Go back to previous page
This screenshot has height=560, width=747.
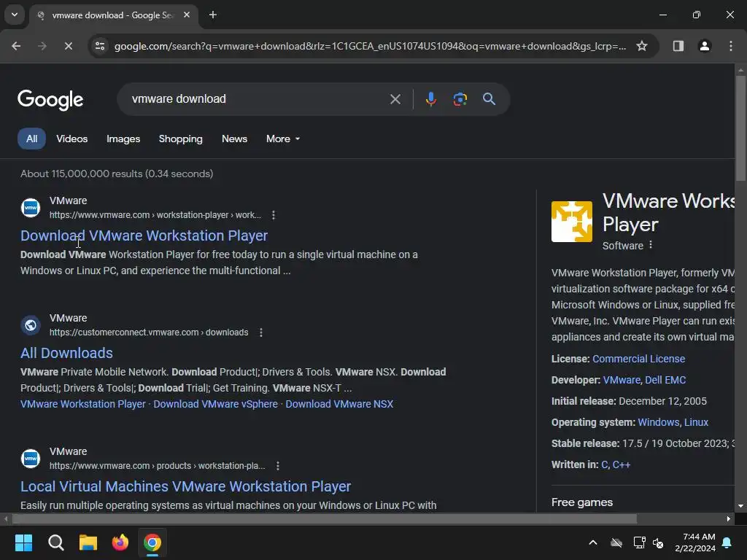click(x=16, y=46)
